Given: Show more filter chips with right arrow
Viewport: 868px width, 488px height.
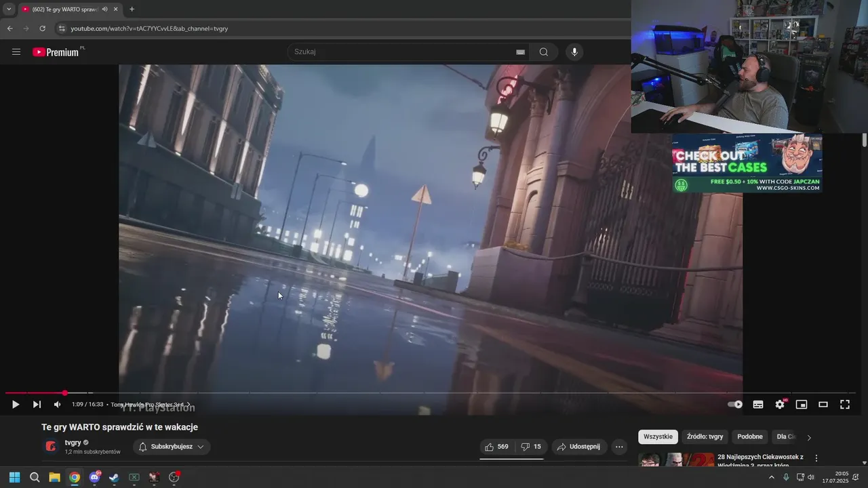Looking at the screenshot, I should (808, 437).
